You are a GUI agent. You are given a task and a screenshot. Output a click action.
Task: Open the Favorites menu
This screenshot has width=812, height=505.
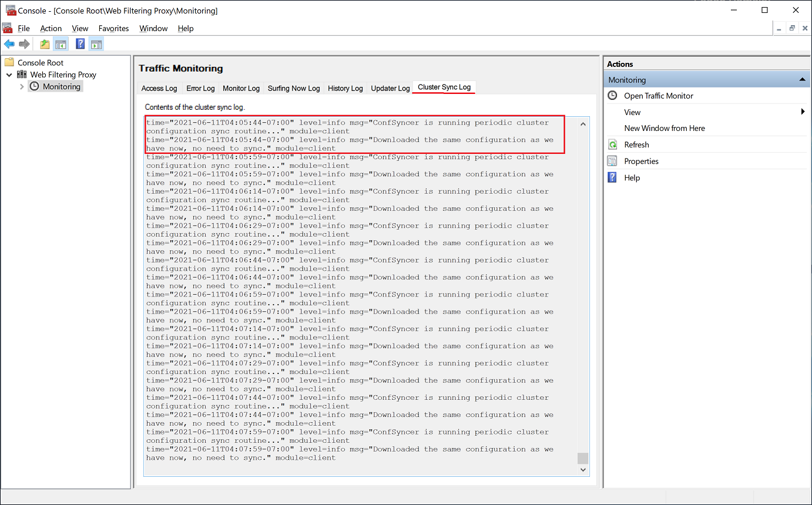click(113, 28)
